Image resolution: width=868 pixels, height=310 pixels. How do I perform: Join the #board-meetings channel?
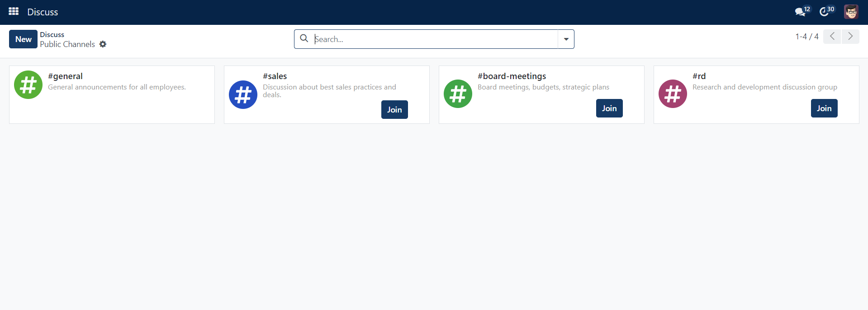[609, 108]
